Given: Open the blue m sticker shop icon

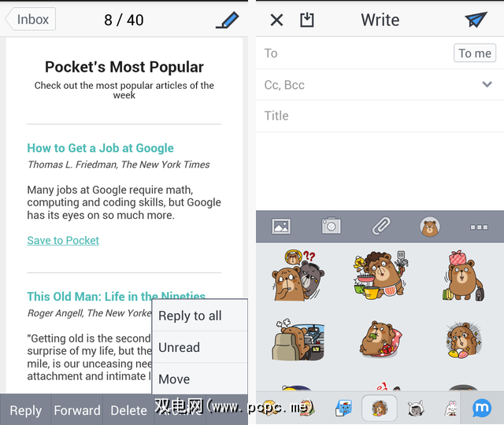Looking at the screenshot, I should (482, 408).
